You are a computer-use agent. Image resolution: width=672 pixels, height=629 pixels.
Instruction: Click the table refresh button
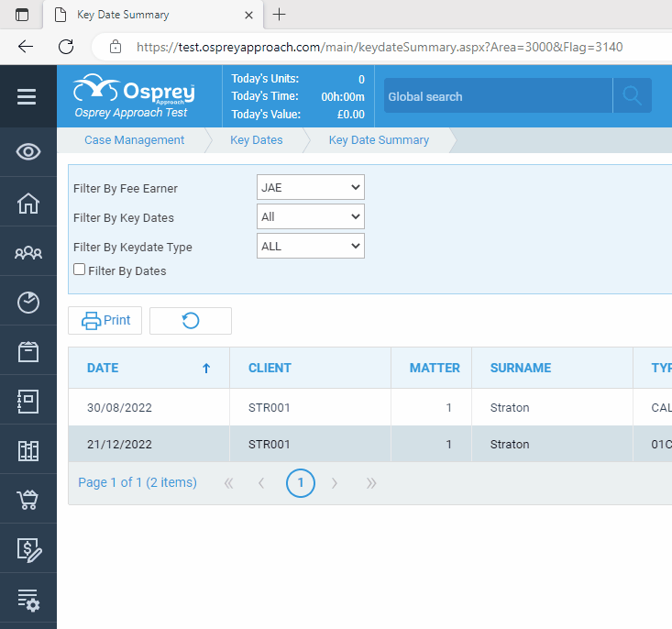(x=191, y=320)
